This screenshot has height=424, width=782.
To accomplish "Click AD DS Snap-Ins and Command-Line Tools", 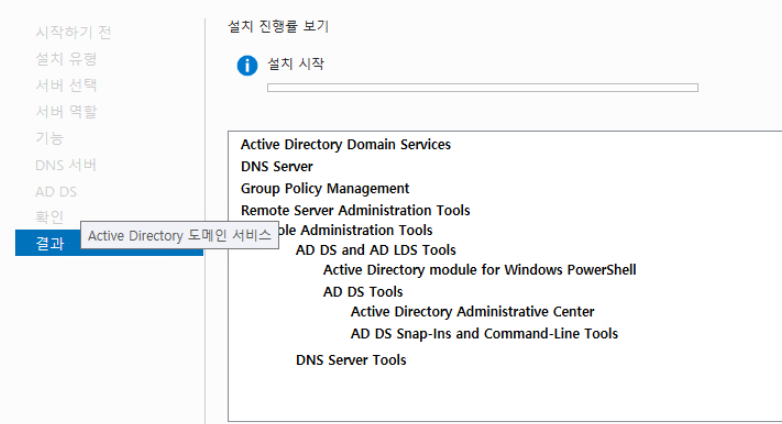I will (x=484, y=333).
